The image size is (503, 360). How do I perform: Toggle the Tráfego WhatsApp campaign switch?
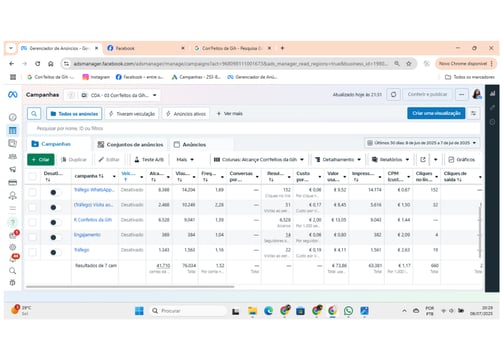55,192
